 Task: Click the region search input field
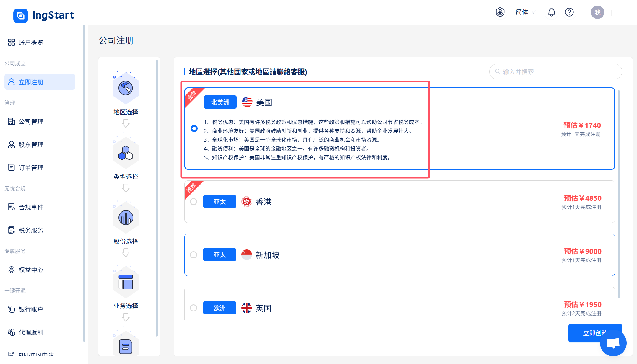pos(555,72)
